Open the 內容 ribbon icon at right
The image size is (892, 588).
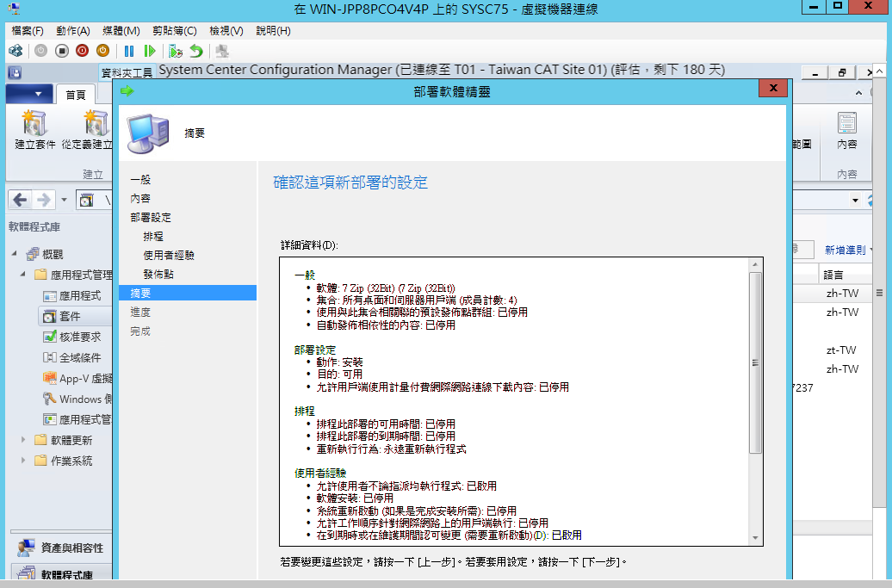[847, 123]
